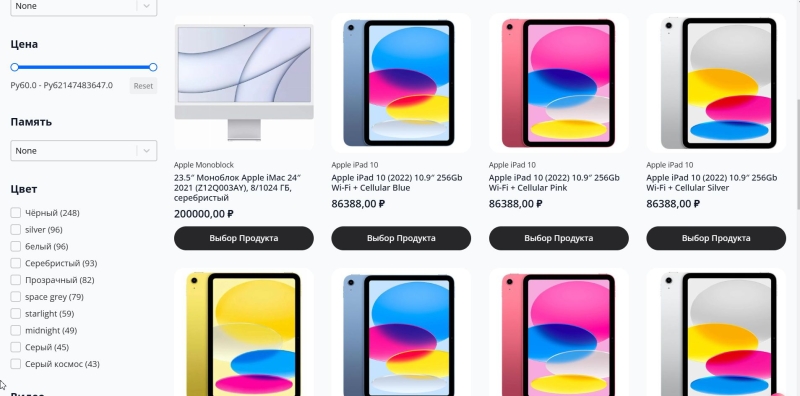
Task: Open the iMac 24″ monoblock image
Action: tap(244, 83)
